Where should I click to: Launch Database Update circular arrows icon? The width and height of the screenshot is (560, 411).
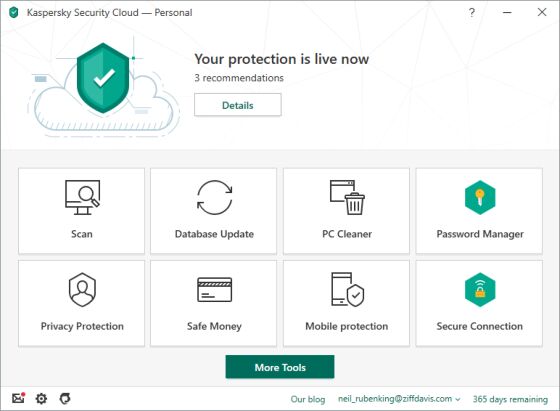pyautogui.click(x=215, y=197)
